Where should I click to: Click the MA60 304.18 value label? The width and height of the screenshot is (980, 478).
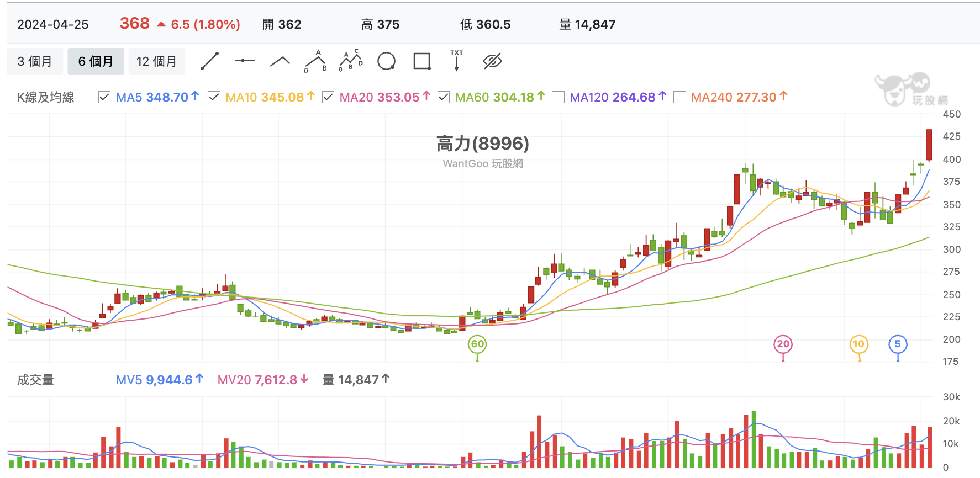pyautogui.click(x=500, y=97)
